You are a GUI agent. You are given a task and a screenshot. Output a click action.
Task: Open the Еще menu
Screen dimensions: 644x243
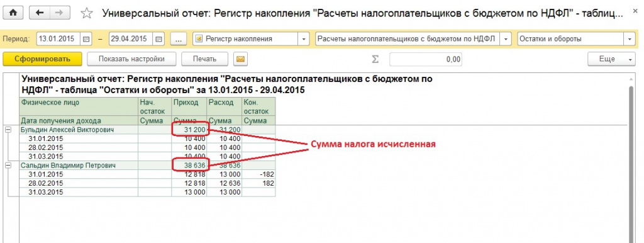611,59
